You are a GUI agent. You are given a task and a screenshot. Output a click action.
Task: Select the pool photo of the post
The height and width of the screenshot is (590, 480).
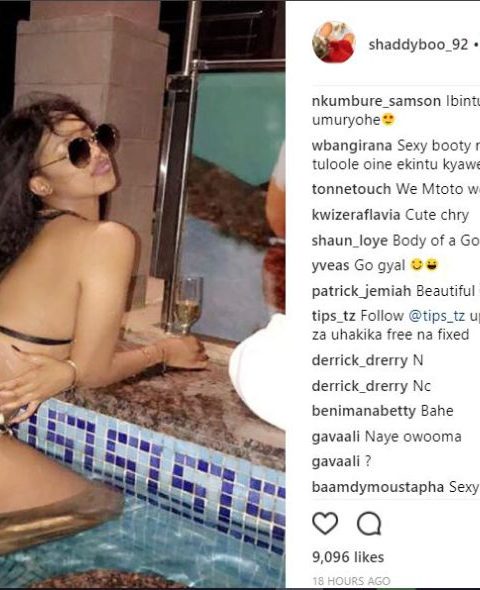tap(143, 295)
